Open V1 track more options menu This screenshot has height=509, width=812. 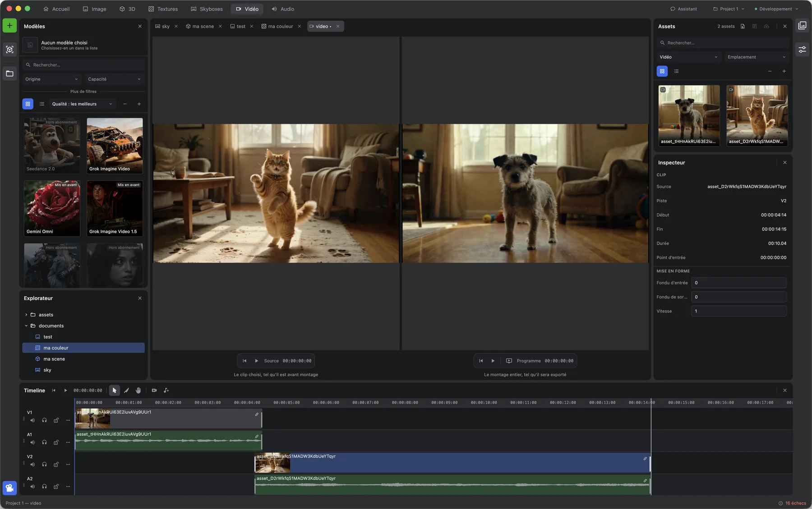tap(68, 420)
